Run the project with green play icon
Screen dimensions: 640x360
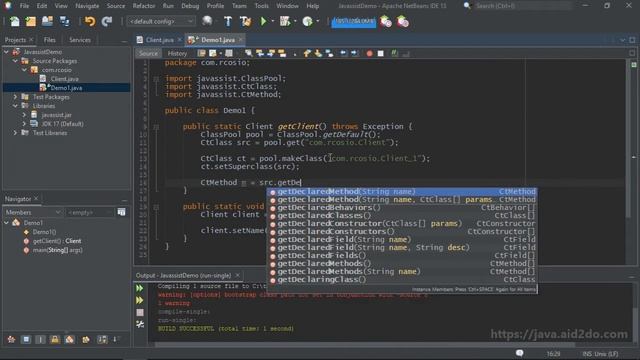[263, 21]
